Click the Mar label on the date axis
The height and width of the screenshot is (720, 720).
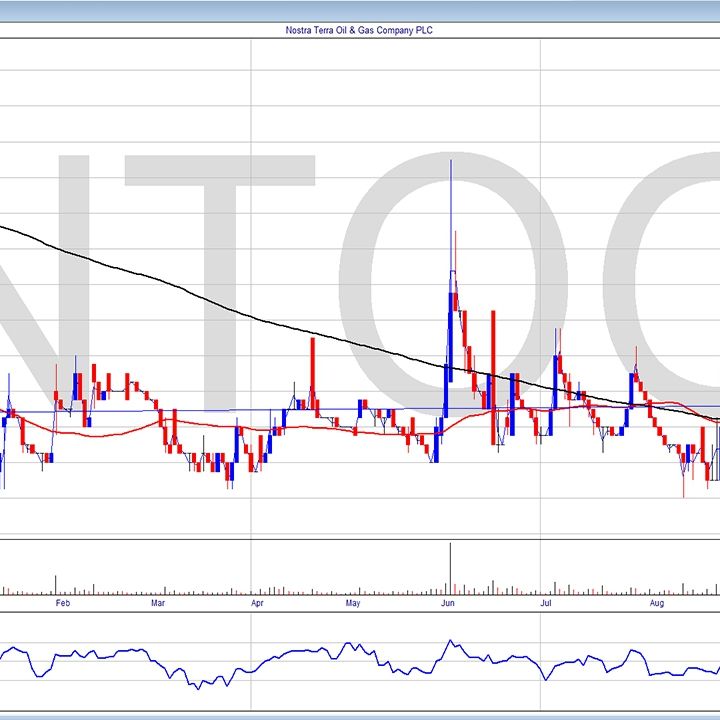pos(158,604)
